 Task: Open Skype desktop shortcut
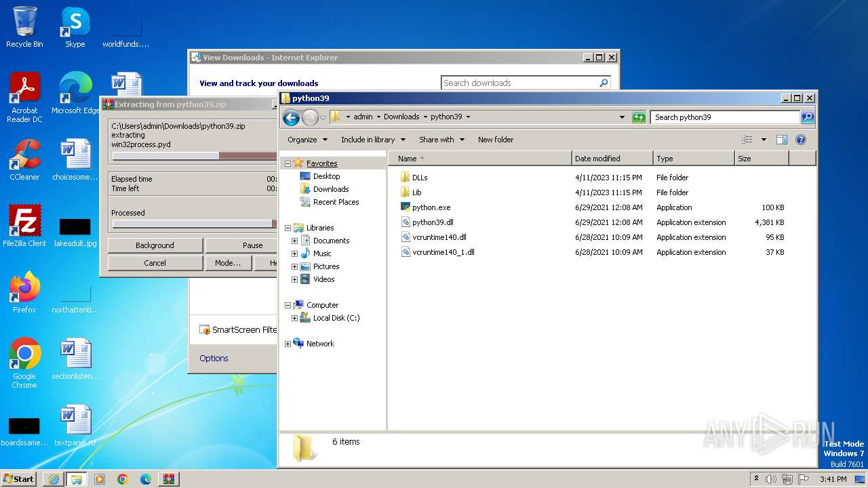[75, 27]
